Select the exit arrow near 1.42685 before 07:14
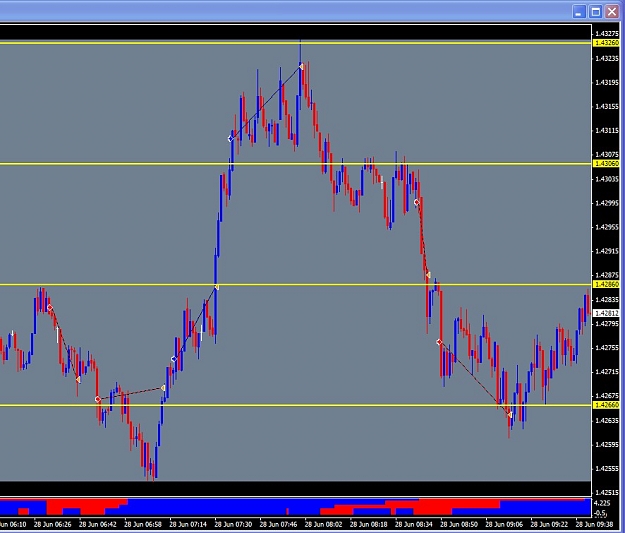 click(x=163, y=388)
